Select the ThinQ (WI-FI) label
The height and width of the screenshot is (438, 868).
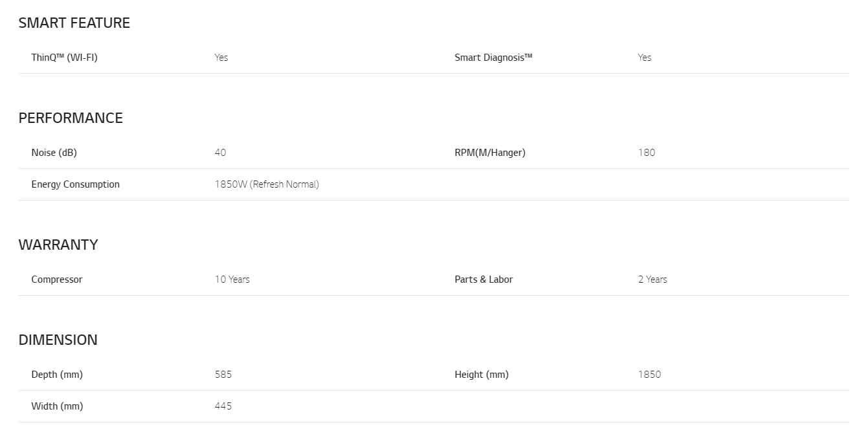click(x=64, y=58)
